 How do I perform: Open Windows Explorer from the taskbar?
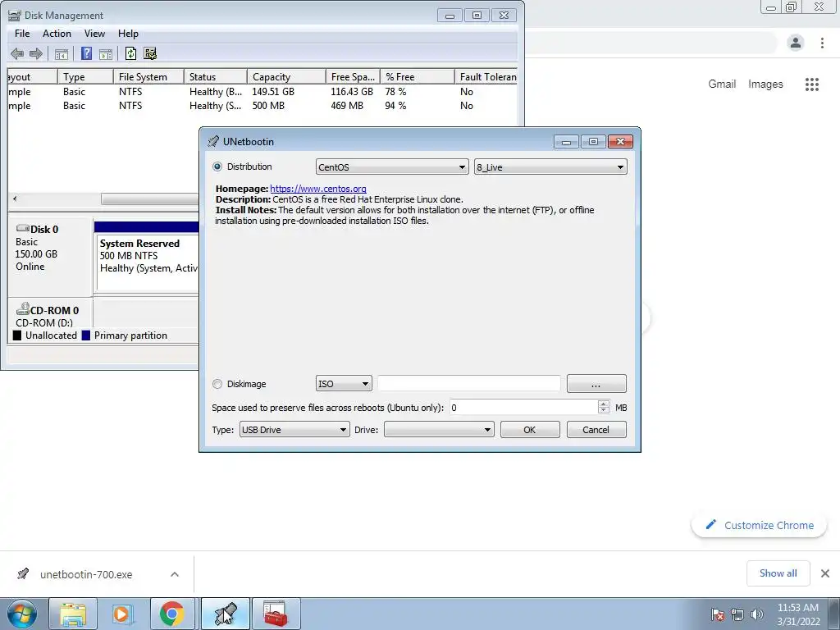pos(73,614)
